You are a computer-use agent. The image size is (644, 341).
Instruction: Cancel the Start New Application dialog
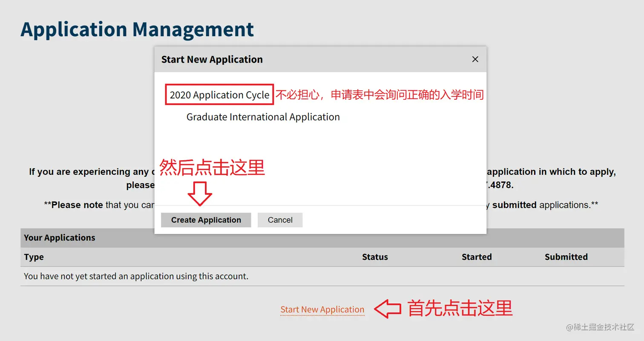coord(280,220)
